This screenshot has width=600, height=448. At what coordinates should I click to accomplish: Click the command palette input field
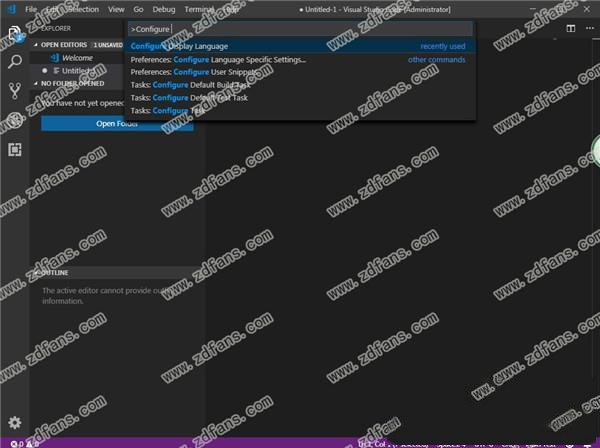click(x=300, y=29)
